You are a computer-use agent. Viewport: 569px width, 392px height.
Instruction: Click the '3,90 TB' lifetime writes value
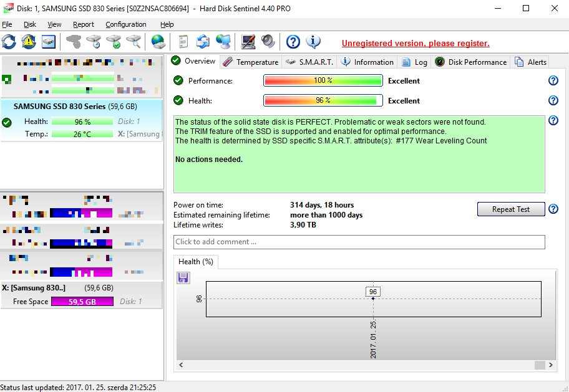tap(303, 225)
